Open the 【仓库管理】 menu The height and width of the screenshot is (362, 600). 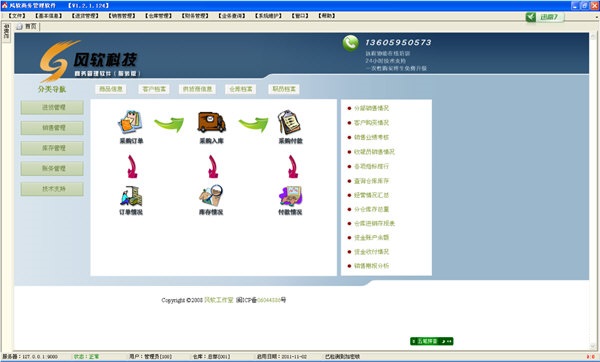[x=158, y=16]
